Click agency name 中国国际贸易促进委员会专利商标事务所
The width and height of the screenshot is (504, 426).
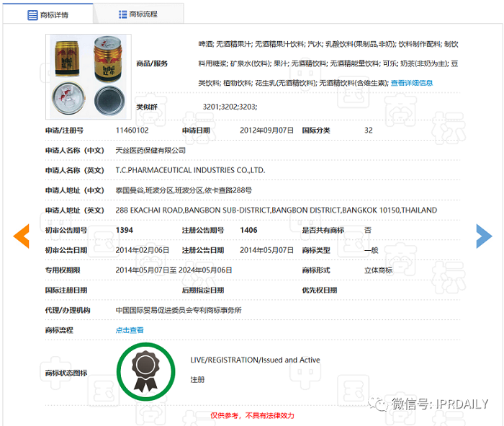(179, 310)
